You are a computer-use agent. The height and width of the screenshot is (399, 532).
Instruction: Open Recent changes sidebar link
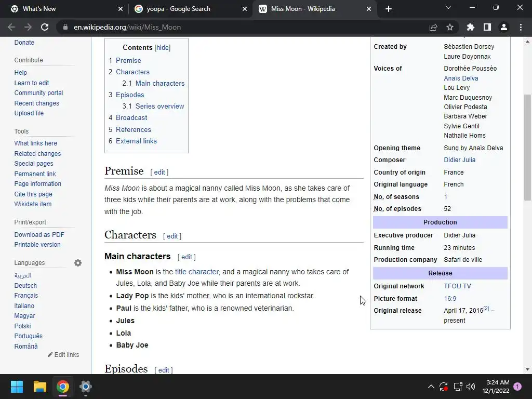pyautogui.click(x=37, y=103)
